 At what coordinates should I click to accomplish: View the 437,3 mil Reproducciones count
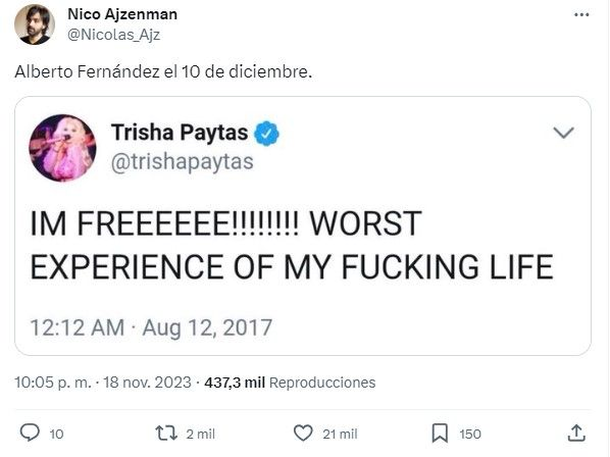coord(289,382)
